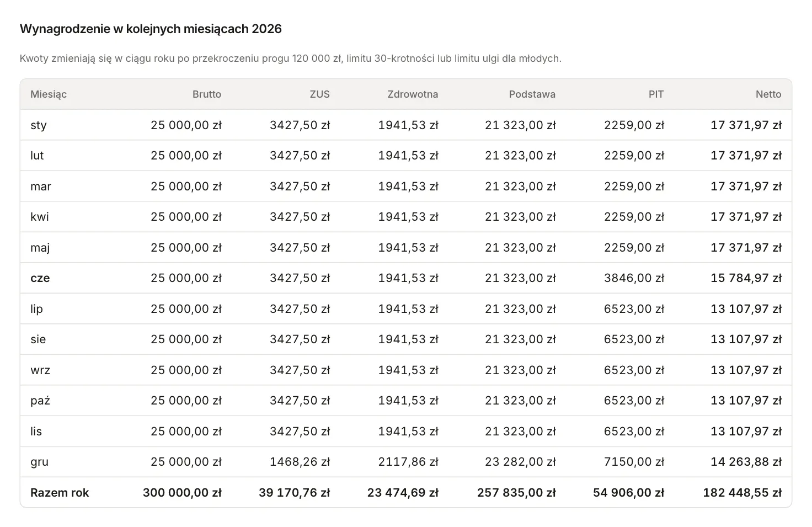Click the 'Zdrowotna' column header
Screen dimensions: 812x527
coord(413,94)
